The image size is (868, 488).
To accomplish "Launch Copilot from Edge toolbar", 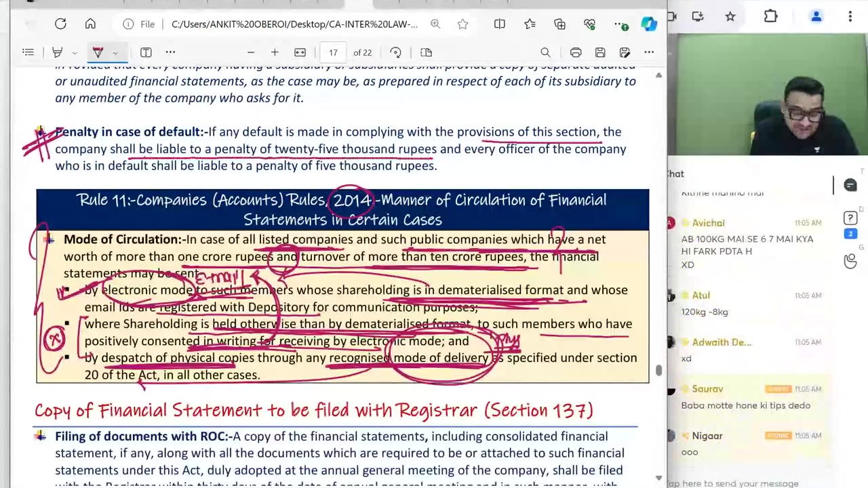I will click(649, 24).
